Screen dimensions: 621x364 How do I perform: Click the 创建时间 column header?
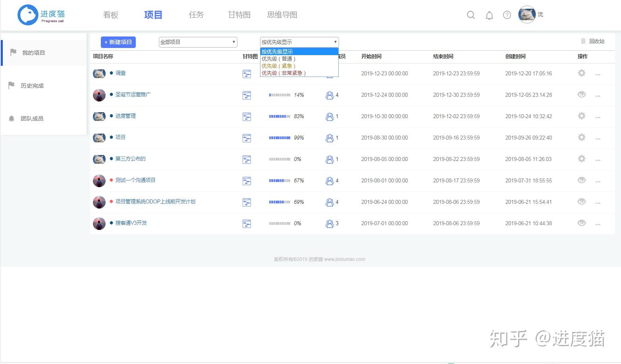[x=515, y=56]
